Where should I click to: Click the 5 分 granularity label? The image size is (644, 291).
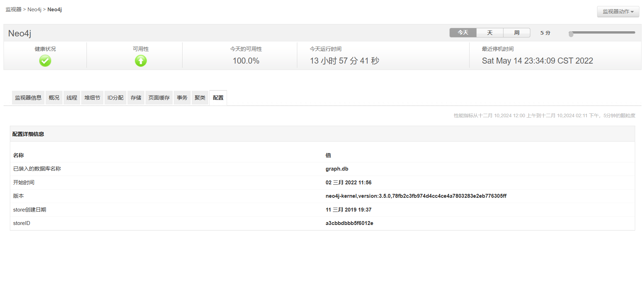(545, 33)
